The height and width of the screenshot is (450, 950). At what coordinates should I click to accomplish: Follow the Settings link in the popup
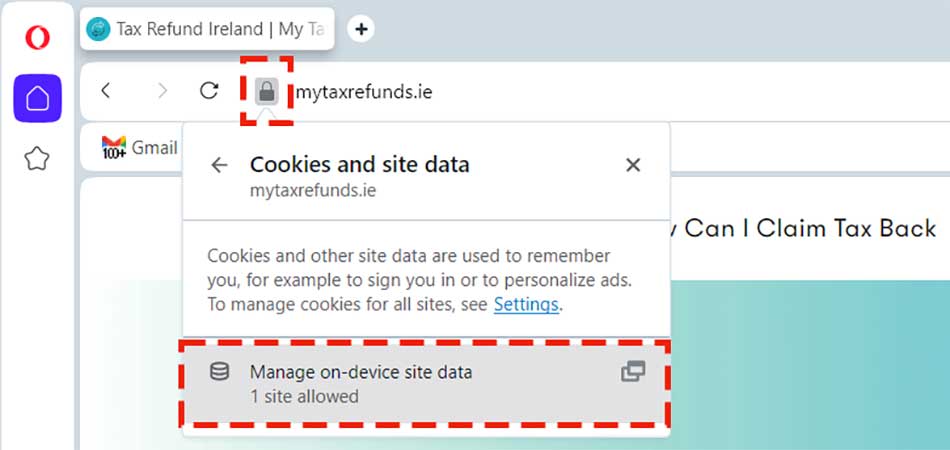[526, 304]
